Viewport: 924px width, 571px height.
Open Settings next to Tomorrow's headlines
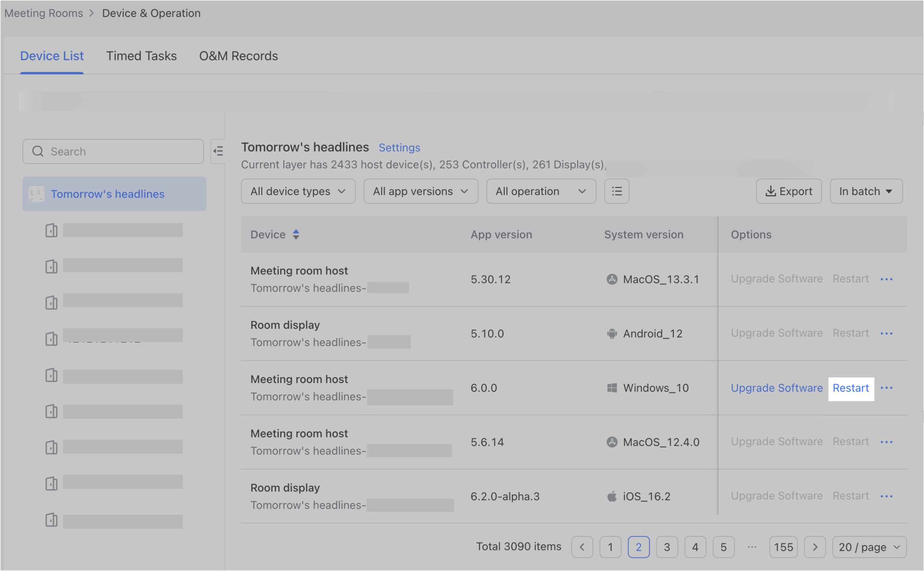click(x=399, y=148)
